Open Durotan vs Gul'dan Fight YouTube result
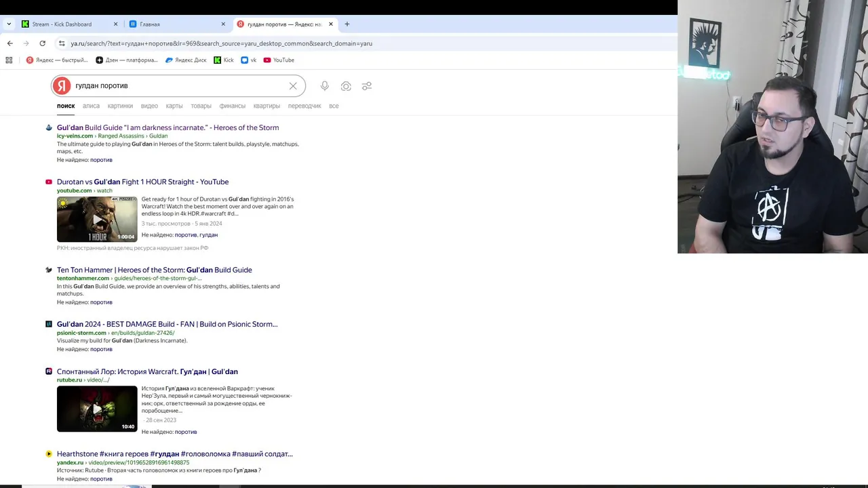Image resolution: width=868 pixels, height=488 pixels. tap(142, 182)
